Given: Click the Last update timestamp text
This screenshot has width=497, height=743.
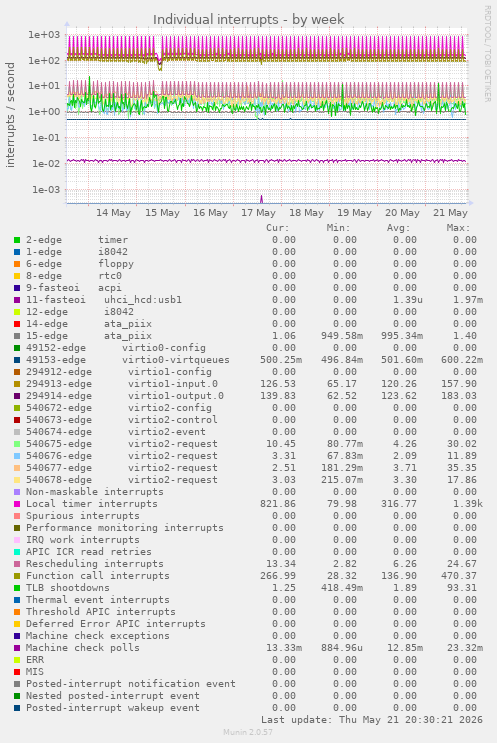Looking at the screenshot, I should click(372, 720).
